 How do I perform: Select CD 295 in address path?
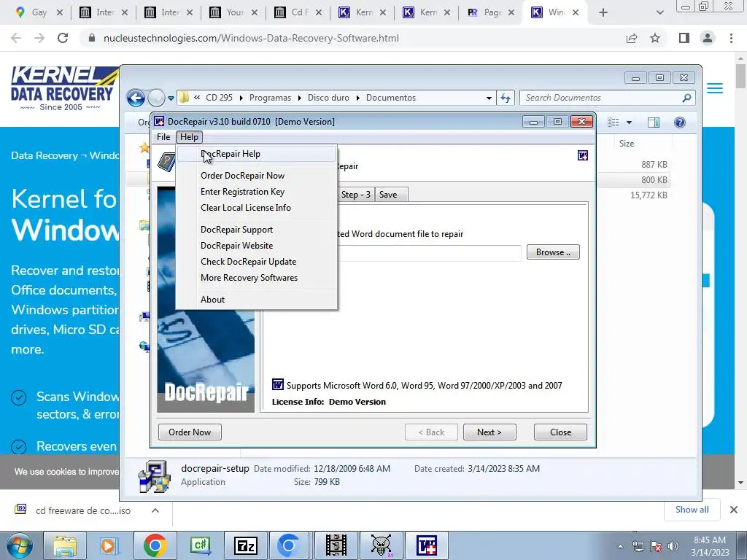click(219, 98)
